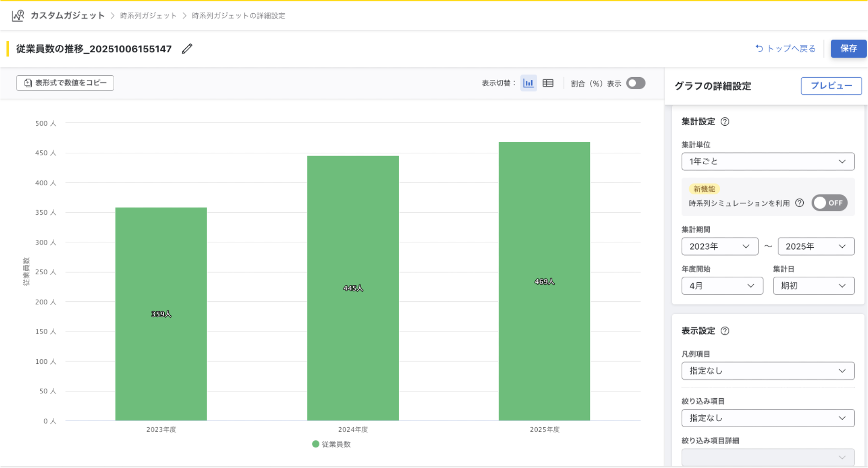Viewport: 868px width, 468px height.
Task: Click help icon beside 時系列シミュレーションを利用
Action: point(800,203)
